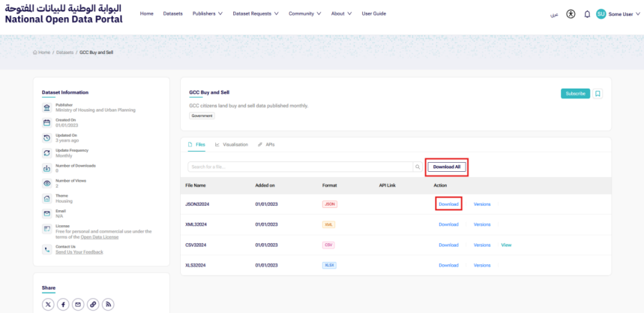View the CSV32024 file
Viewport: 644px width, 313px height.
pyautogui.click(x=506, y=245)
